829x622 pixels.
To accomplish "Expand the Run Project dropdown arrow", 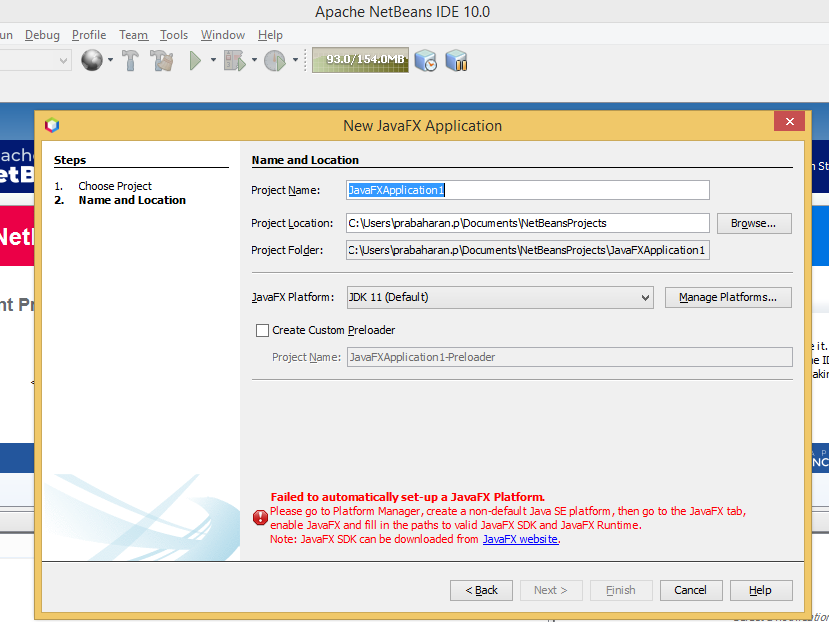I will 213,60.
